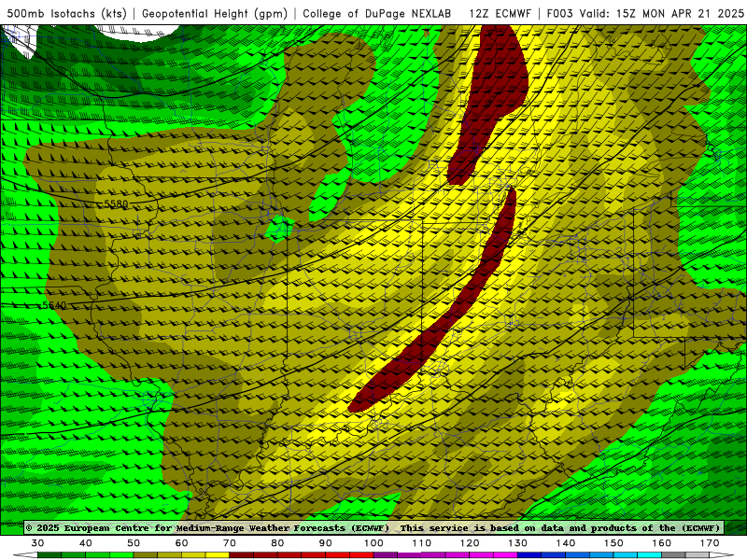The width and height of the screenshot is (747, 560).
Task: Pick the bright yellow swatch left of 70
Action: click(218, 555)
